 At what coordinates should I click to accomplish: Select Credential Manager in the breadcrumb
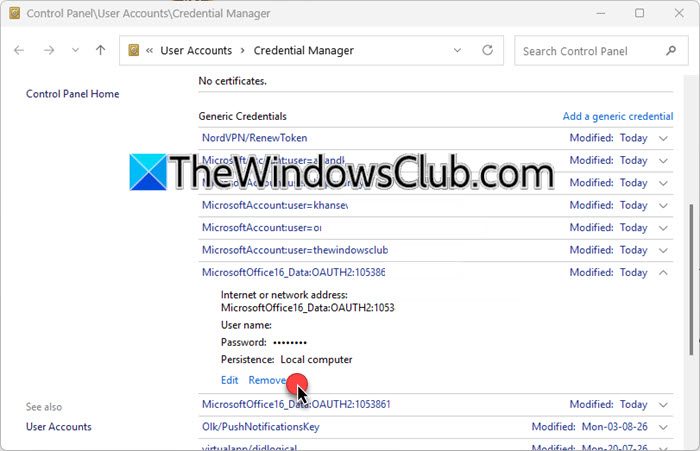[304, 50]
